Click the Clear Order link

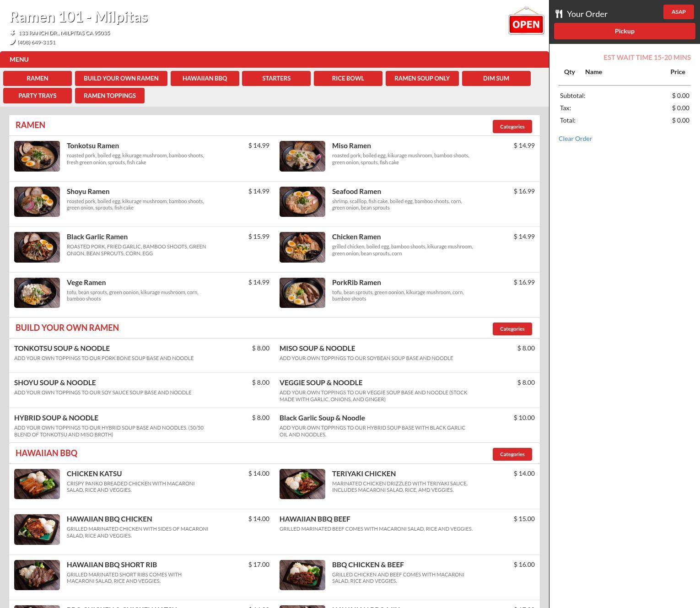[x=575, y=139]
